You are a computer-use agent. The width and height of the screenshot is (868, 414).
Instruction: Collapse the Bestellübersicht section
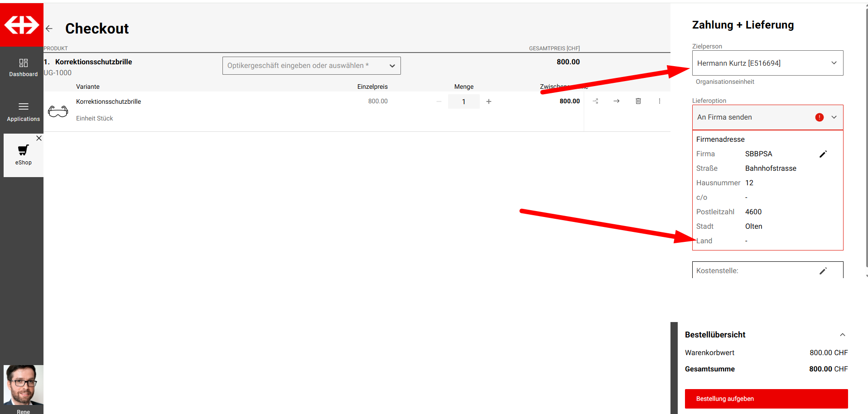tap(842, 335)
